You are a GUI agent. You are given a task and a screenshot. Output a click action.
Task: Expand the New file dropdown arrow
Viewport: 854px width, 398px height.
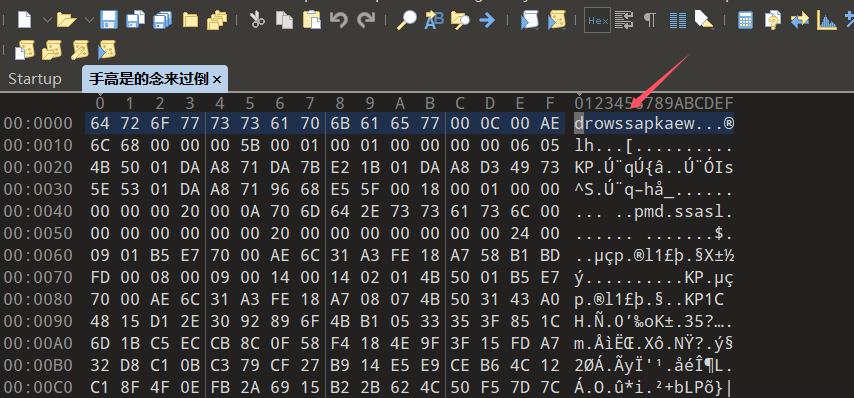tap(46, 21)
